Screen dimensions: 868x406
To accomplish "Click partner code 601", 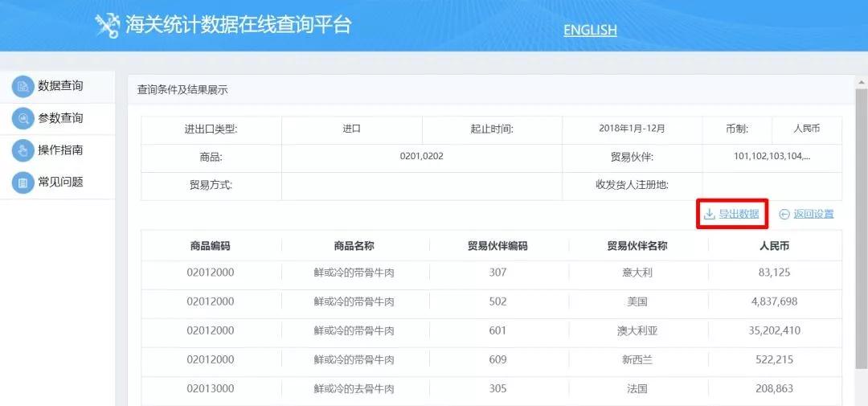I will (497, 330).
